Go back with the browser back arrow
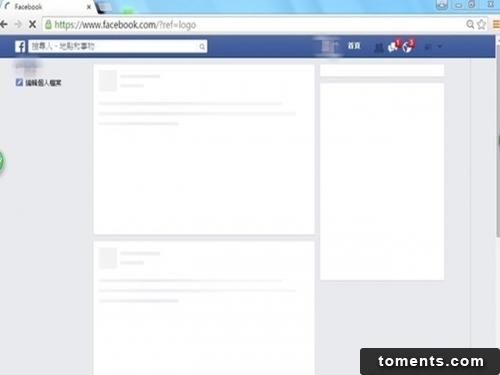The width and height of the screenshot is (500, 375). pos(4,24)
